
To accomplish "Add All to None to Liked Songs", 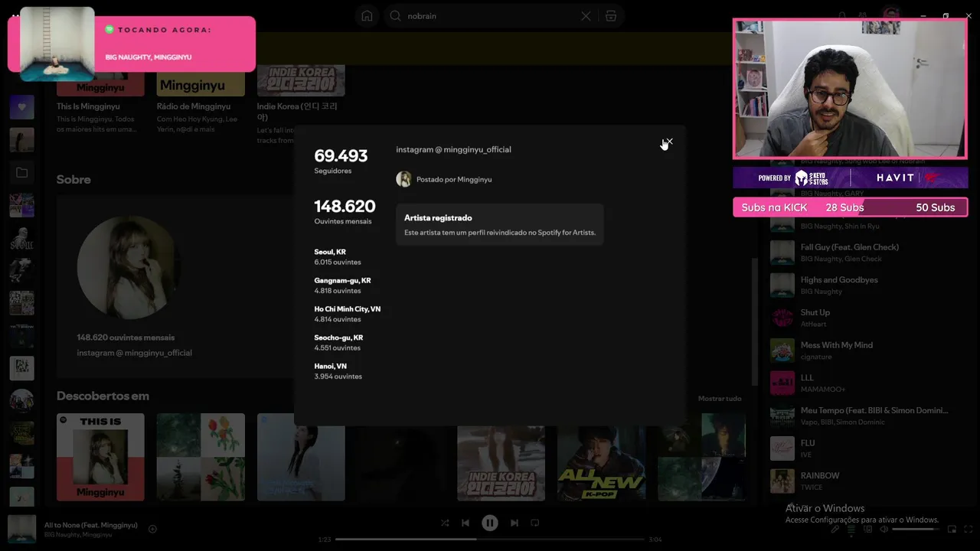I will coord(152,529).
